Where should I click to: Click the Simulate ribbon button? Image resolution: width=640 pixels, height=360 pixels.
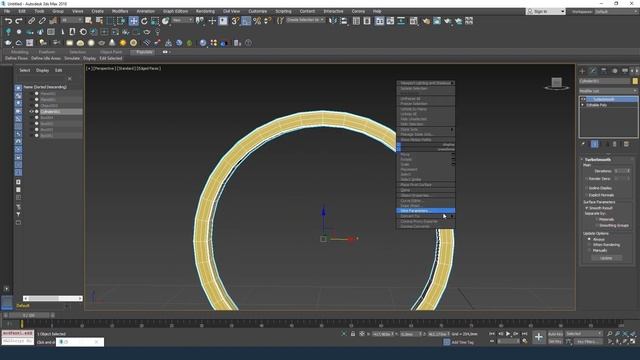72,58
